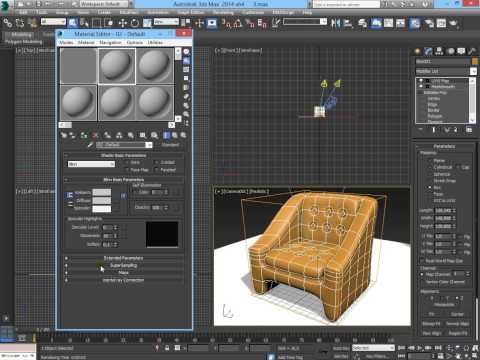Image resolution: width=480 pixels, height=360 pixels.
Task: Open the Help menu in main menu bar
Action: click(x=307, y=12)
